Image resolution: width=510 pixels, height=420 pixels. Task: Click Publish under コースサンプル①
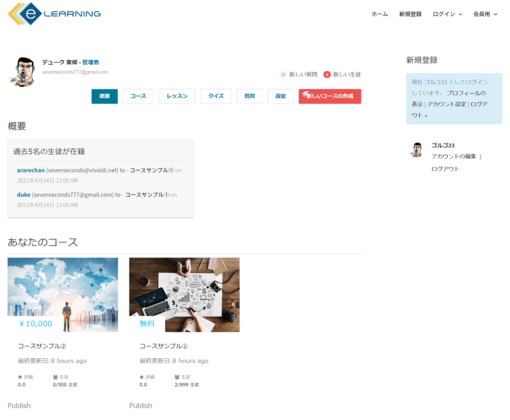point(141,406)
